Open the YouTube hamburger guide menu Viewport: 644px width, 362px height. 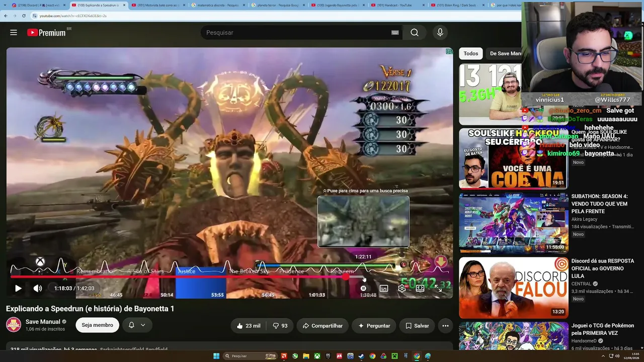[x=14, y=33]
